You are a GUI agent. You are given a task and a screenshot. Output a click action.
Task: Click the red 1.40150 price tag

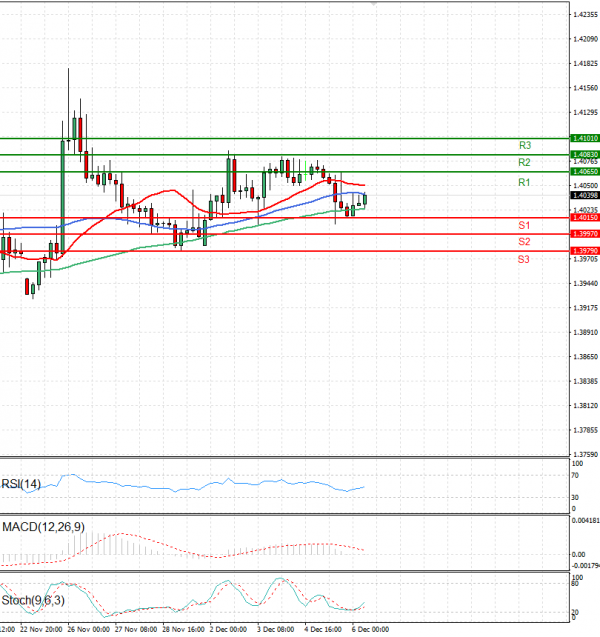point(583,217)
